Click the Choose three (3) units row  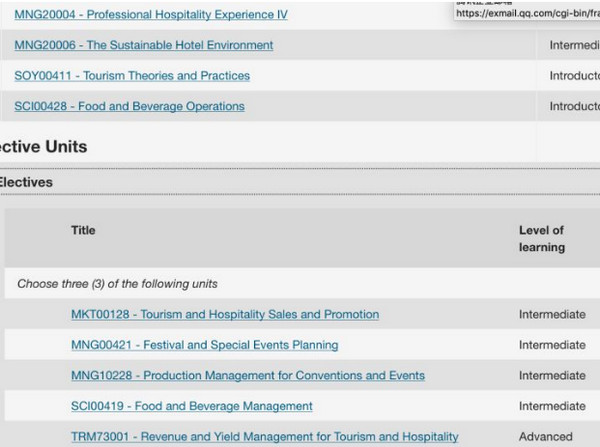(117, 284)
